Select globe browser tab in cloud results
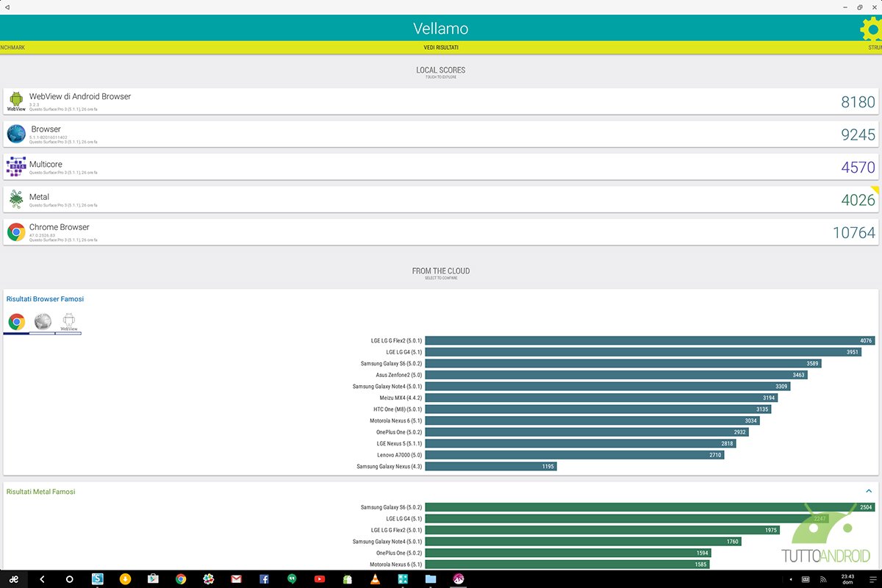The width and height of the screenshot is (882, 588). (43, 322)
